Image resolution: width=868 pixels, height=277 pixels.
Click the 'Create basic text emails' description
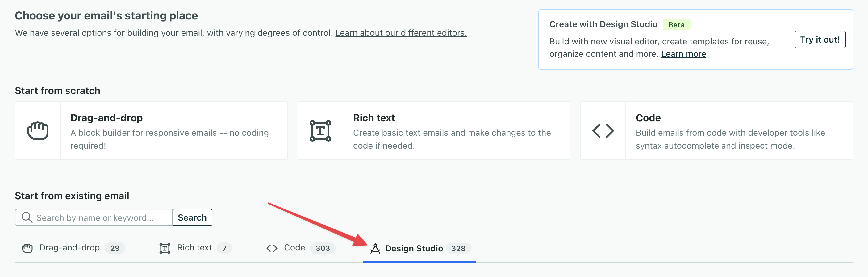(452, 139)
